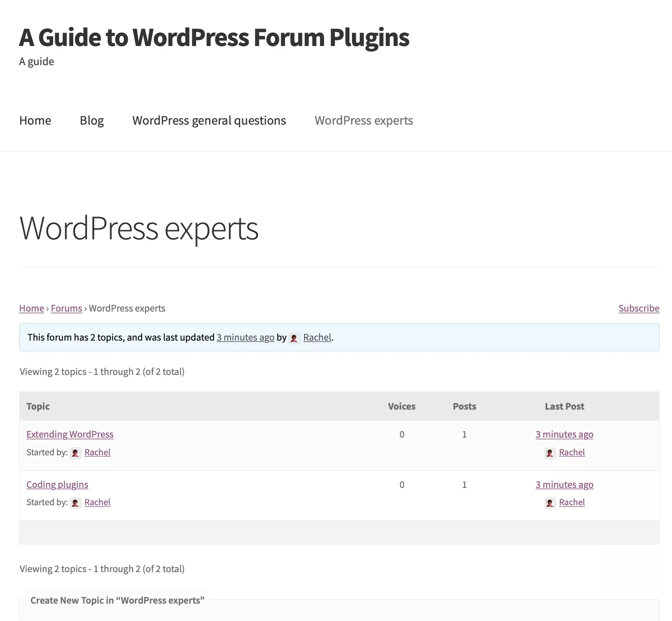The height and width of the screenshot is (621, 672).
Task: Click Rachel's avatar in Coding plugins Last Post
Action: click(x=550, y=503)
